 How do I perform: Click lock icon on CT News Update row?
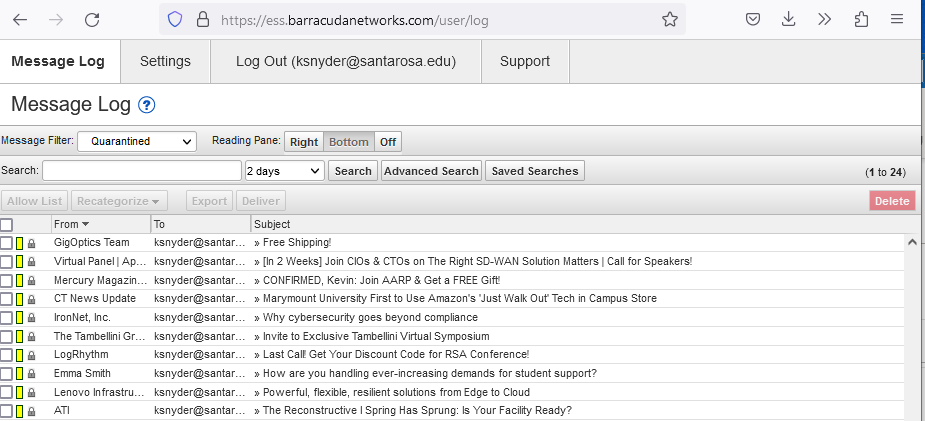coord(31,300)
